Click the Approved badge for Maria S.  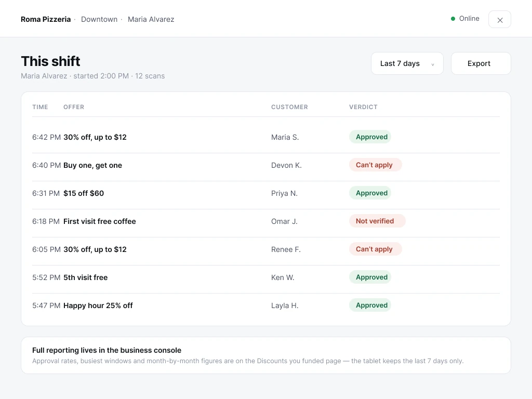[370, 137]
